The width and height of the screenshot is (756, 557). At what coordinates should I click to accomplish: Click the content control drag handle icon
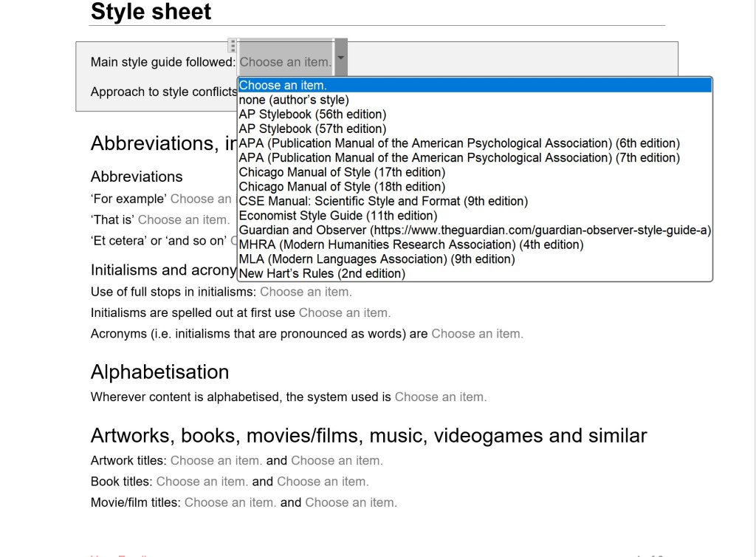(x=234, y=46)
